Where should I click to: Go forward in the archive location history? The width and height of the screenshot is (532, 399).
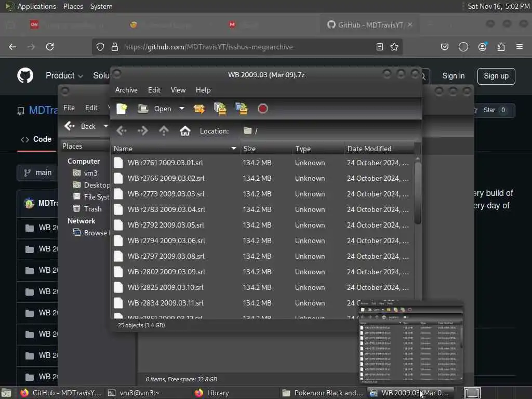coord(142,130)
